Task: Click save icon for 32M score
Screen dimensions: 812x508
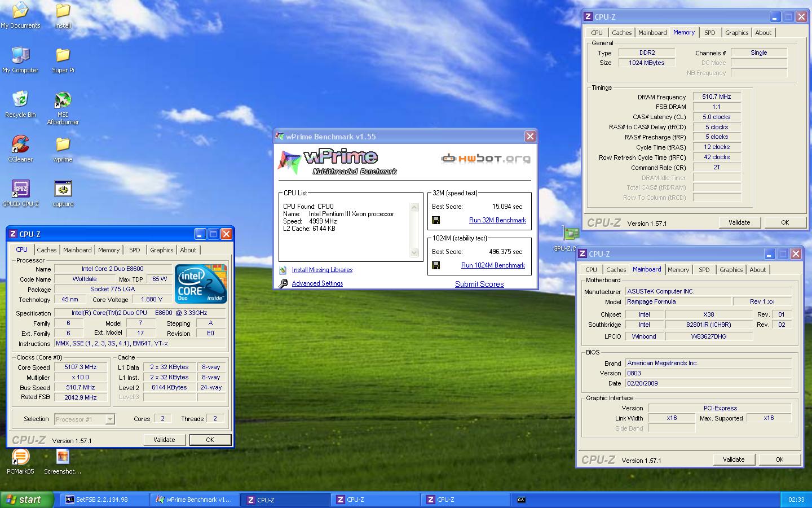Action: pyautogui.click(x=436, y=220)
